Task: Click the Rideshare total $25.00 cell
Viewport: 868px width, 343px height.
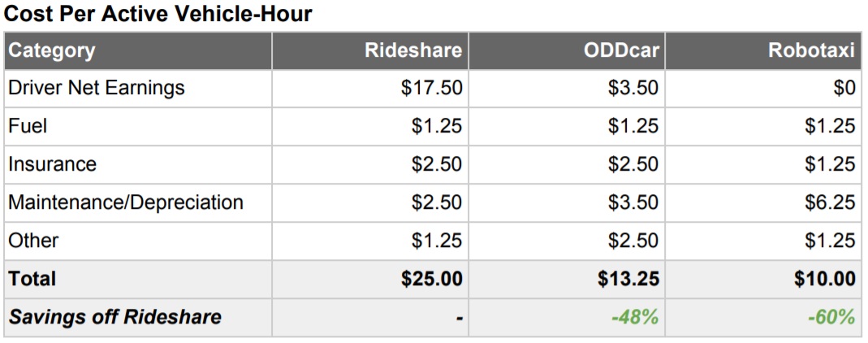Action: tap(432, 279)
